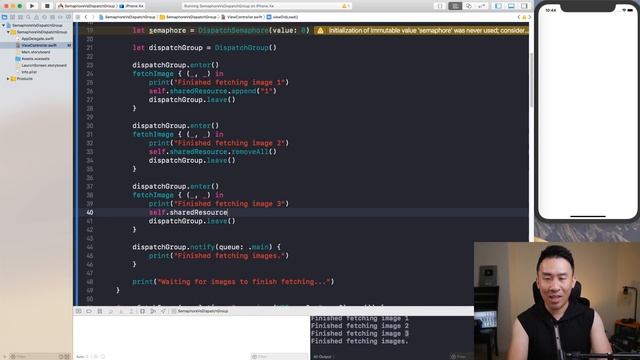Expand the Products folder
The image size is (640, 360).
click(8, 79)
